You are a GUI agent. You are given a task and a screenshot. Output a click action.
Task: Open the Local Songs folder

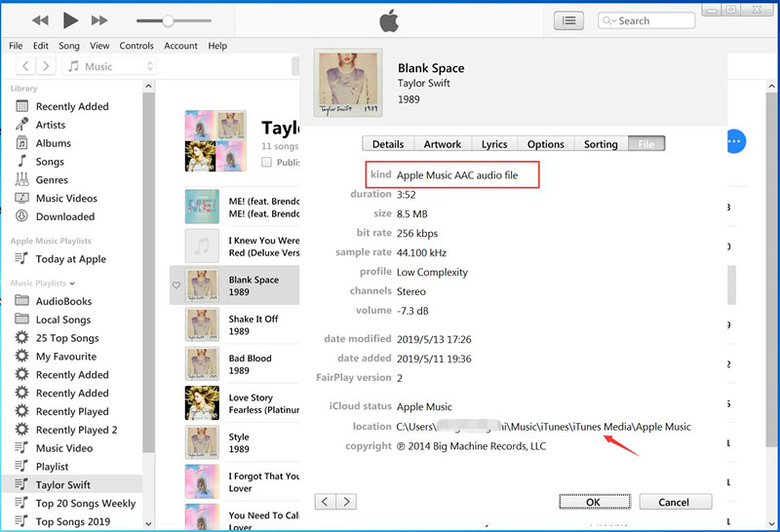click(x=63, y=320)
